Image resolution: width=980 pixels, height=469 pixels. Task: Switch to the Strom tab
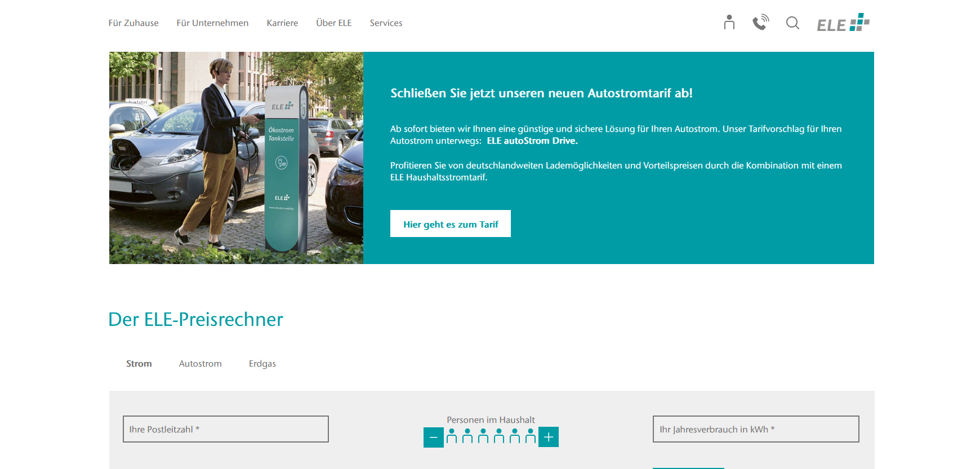[x=139, y=364]
